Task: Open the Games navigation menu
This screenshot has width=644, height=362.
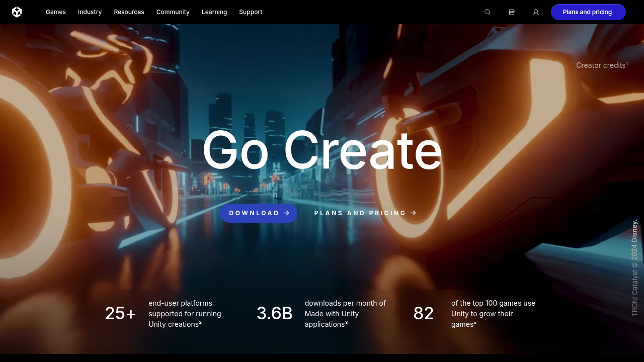Action: point(55,12)
